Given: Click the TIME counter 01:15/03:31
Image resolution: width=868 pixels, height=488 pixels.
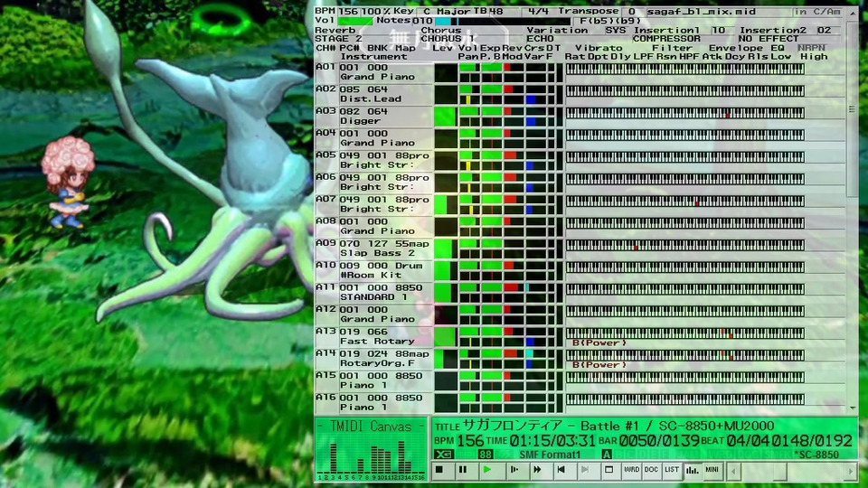Looking at the screenshot, I should (552, 440).
